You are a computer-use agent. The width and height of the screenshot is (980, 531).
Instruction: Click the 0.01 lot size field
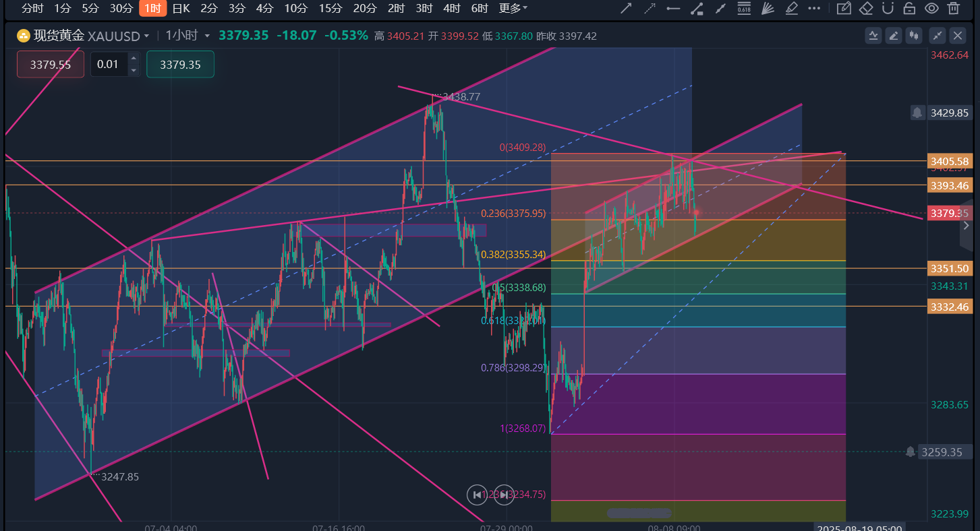click(108, 64)
